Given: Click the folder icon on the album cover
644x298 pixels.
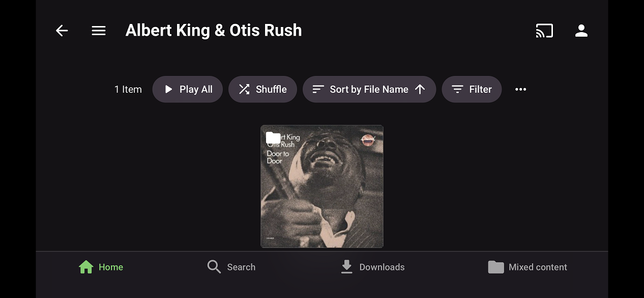Looking at the screenshot, I should point(274,138).
